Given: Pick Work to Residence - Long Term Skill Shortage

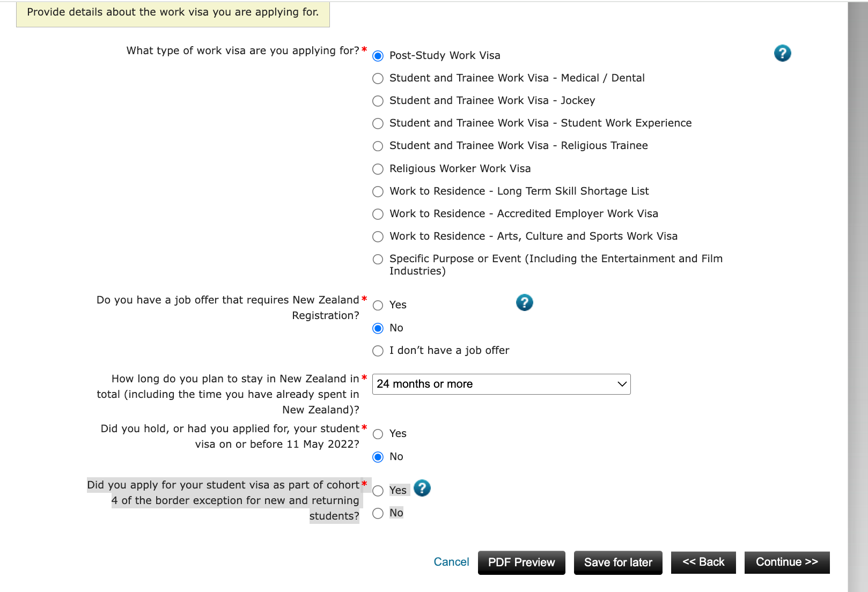Looking at the screenshot, I should (378, 191).
